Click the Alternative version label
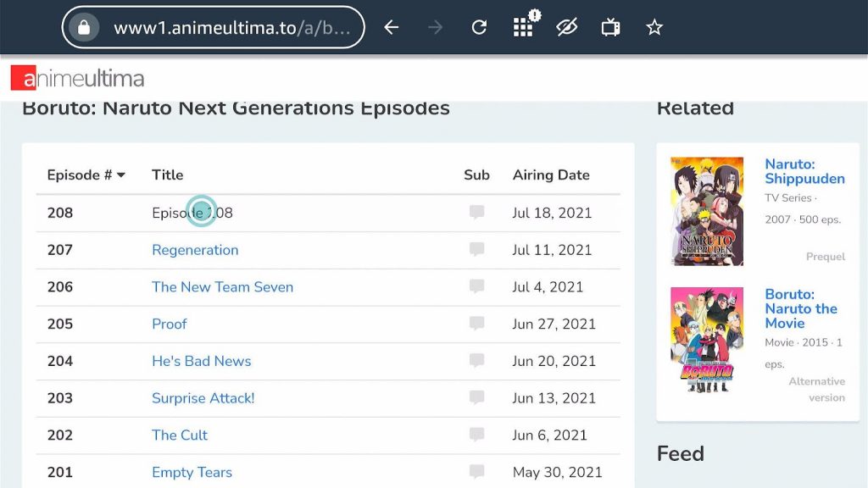This screenshot has height=488, width=868. pos(817,390)
